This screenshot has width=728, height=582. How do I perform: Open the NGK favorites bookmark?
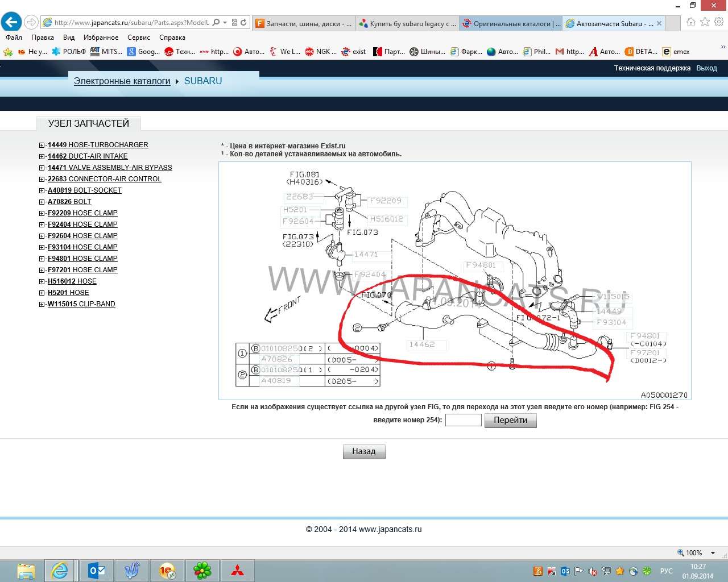(321, 52)
